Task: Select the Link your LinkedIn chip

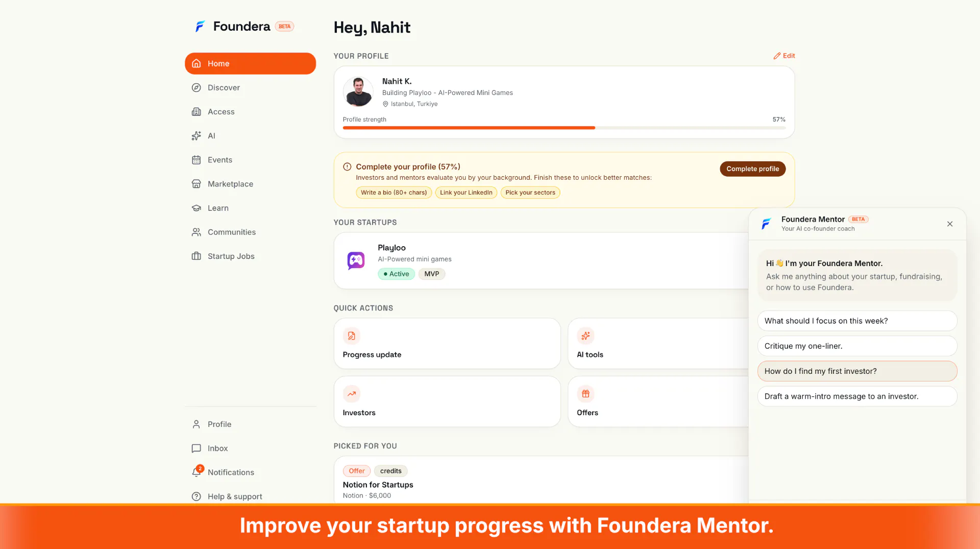Action: pyautogui.click(x=466, y=193)
